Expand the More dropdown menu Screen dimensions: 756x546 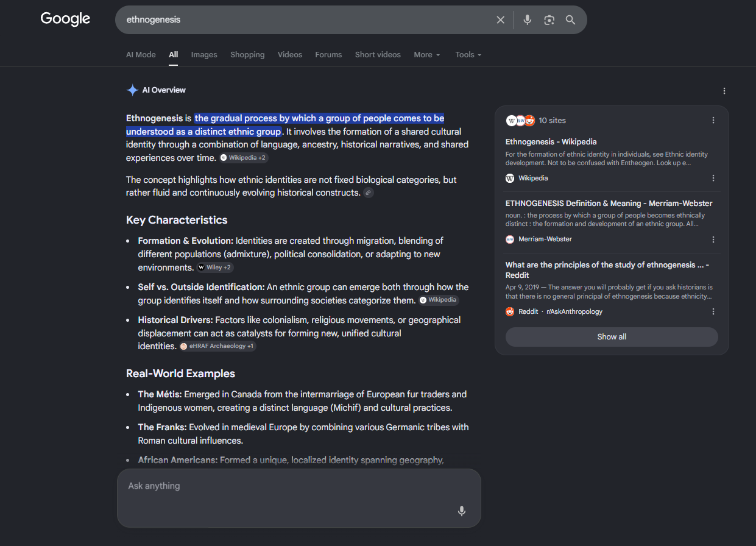pyautogui.click(x=427, y=55)
